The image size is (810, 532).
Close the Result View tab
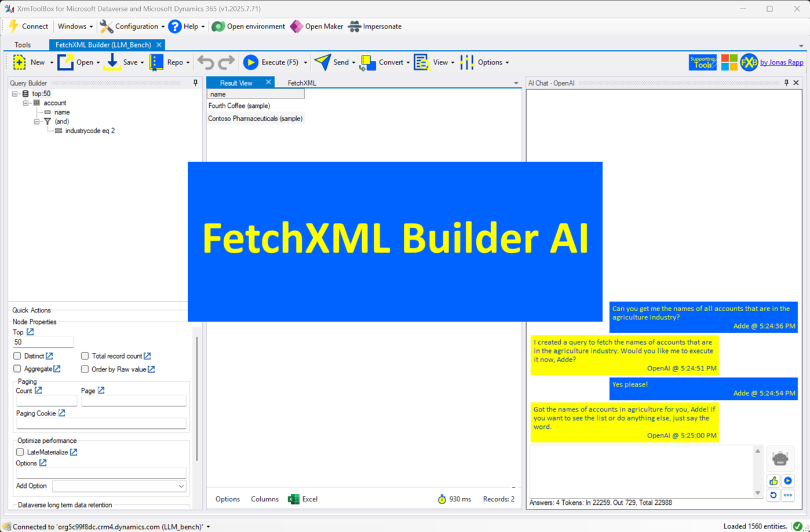click(268, 82)
